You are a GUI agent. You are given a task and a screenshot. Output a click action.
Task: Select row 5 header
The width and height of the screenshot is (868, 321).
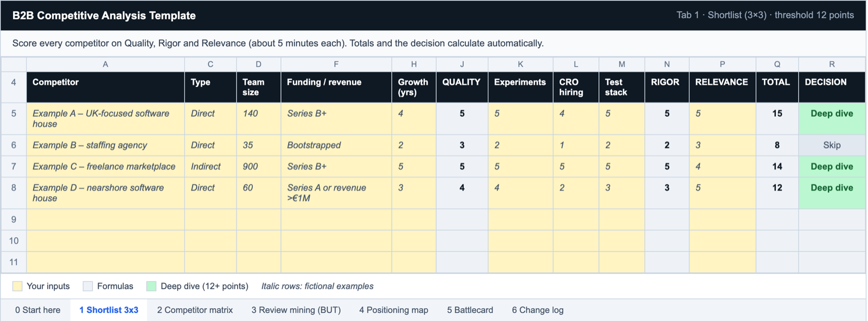coord(14,118)
